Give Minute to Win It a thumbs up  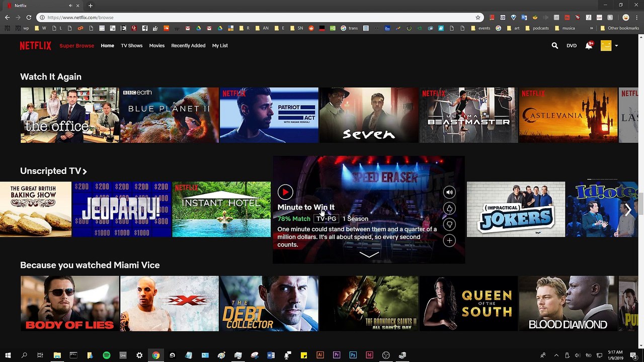coord(449,208)
